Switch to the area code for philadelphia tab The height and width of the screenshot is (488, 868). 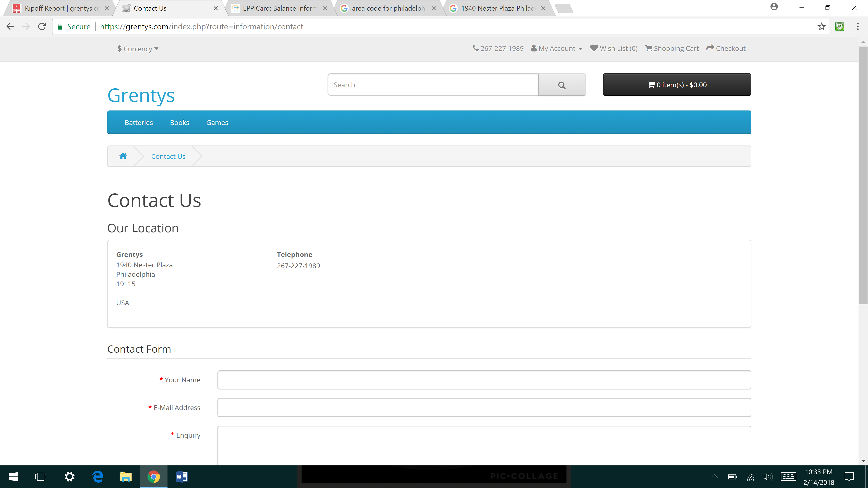tap(389, 8)
